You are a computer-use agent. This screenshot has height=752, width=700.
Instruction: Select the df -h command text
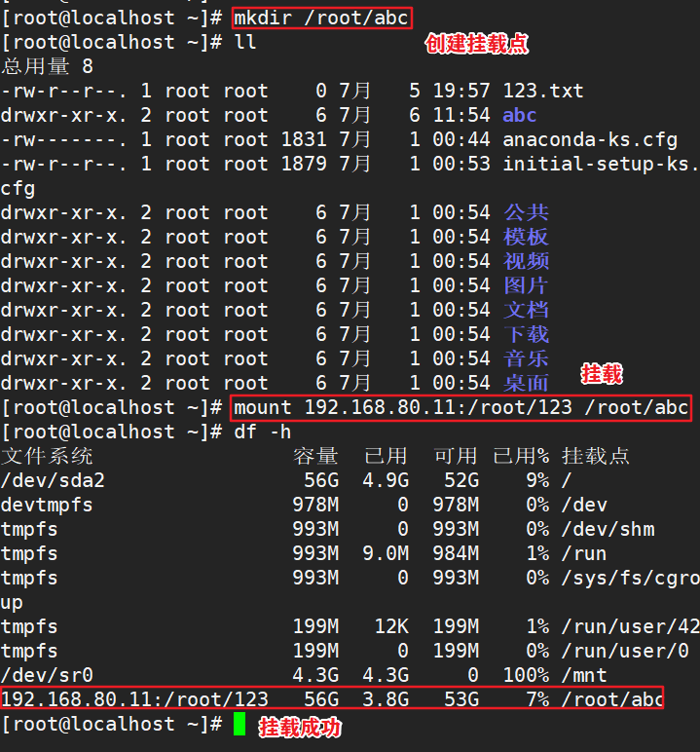point(263,432)
